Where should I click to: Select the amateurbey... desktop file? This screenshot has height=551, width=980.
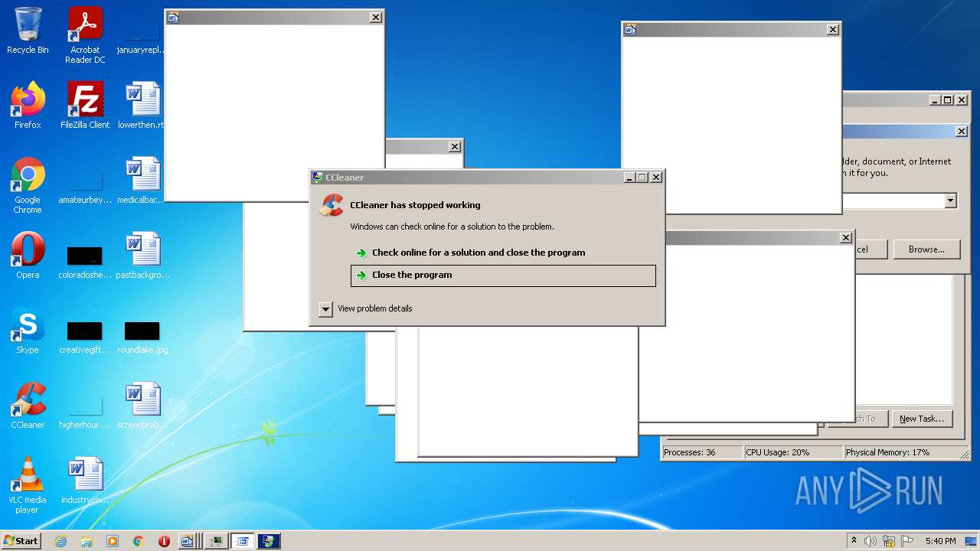(85, 185)
